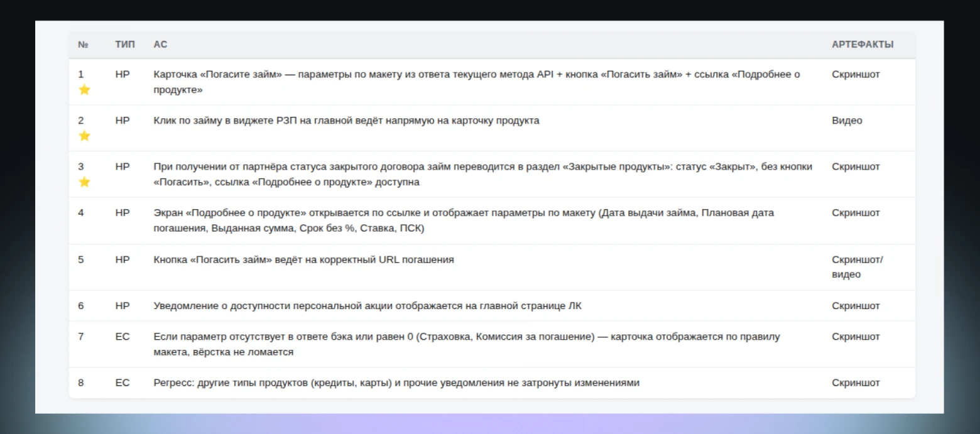Click row number "6"
This screenshot has height=434, width=980.
coord(81,306)
